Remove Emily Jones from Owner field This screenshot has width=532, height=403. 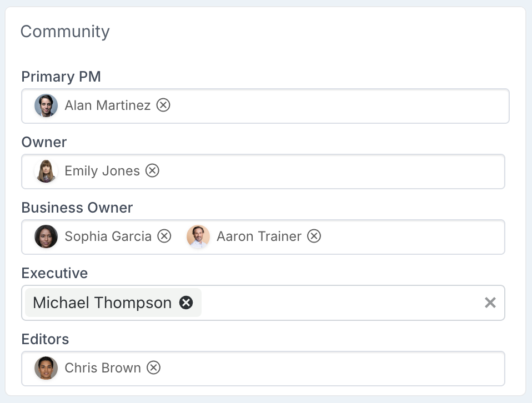click(152, 170)
